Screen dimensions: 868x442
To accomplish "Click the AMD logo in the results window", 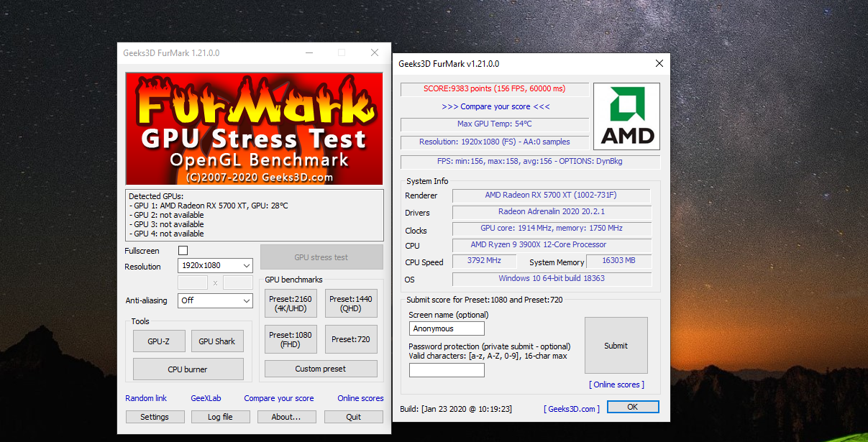I will point(626,116).
